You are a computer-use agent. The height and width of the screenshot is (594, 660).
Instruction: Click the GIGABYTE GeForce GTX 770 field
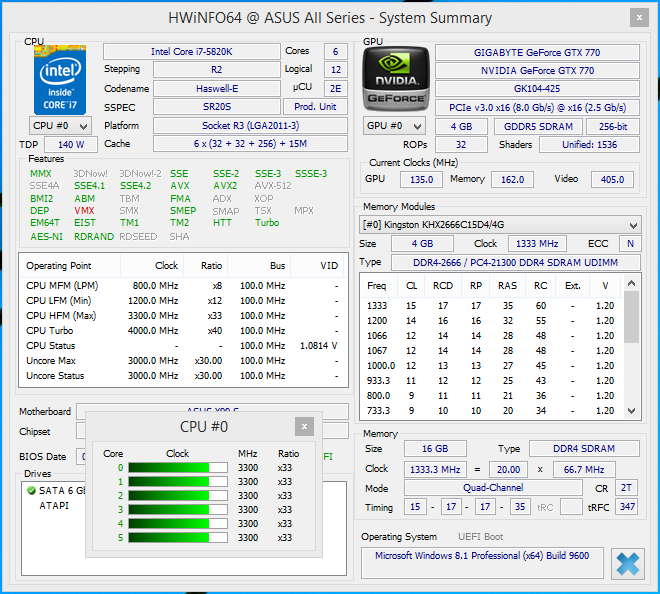click(x=537, y=53)
